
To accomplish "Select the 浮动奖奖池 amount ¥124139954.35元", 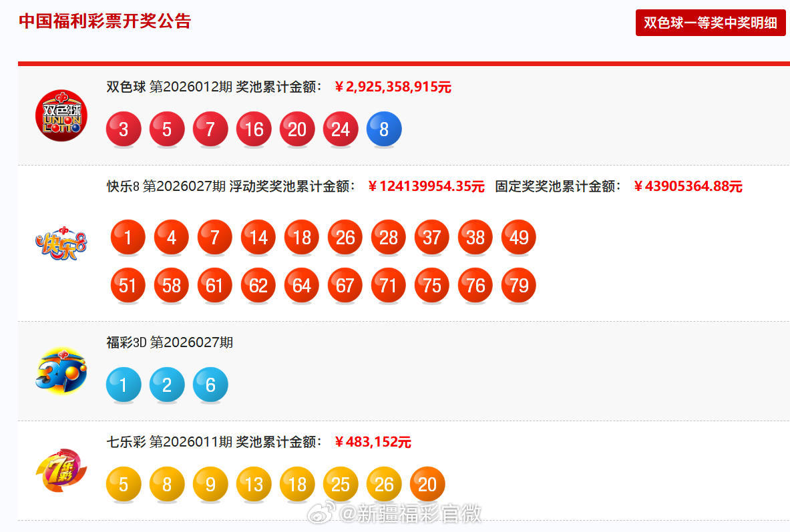I will pos(426,187).
